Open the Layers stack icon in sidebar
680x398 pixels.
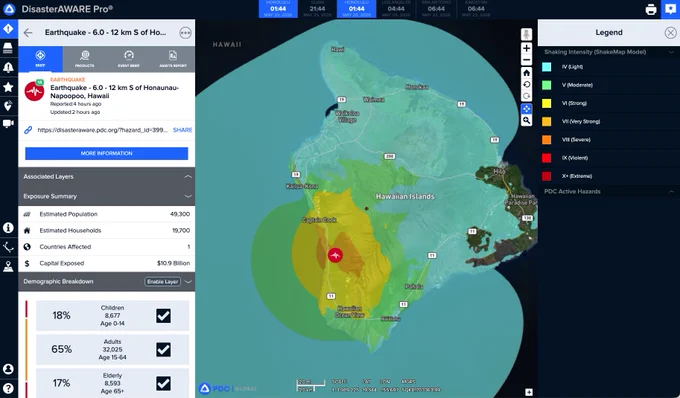click(8, 48)
